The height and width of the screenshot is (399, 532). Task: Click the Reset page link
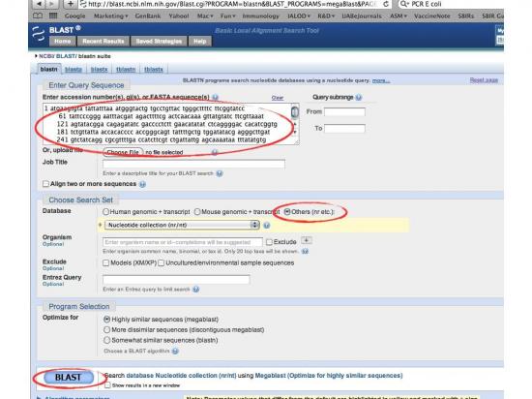tap(484, 80)
